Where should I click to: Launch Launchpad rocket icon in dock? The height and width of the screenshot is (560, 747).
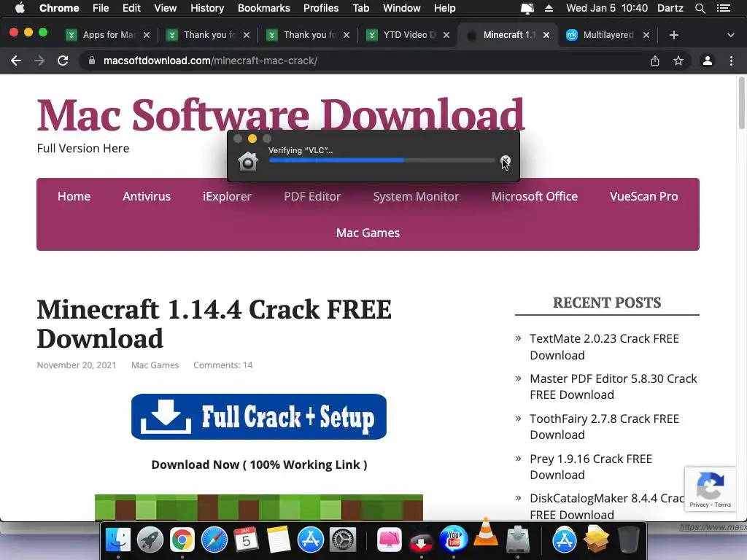click(150, 540)
